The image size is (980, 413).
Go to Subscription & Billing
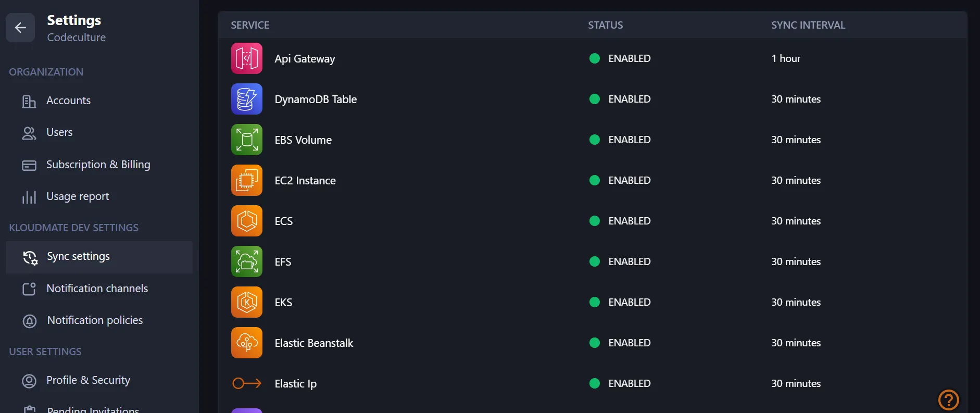click(99, 165)
